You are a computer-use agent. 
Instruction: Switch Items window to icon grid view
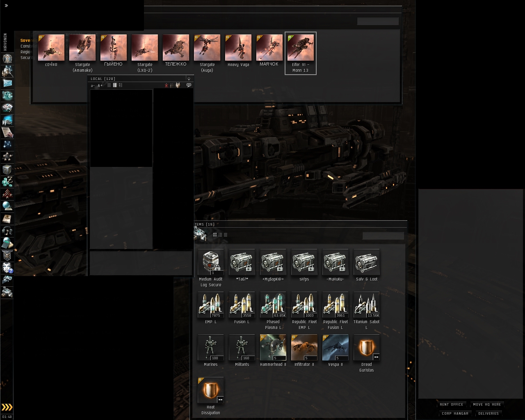(x=215, y=235)
